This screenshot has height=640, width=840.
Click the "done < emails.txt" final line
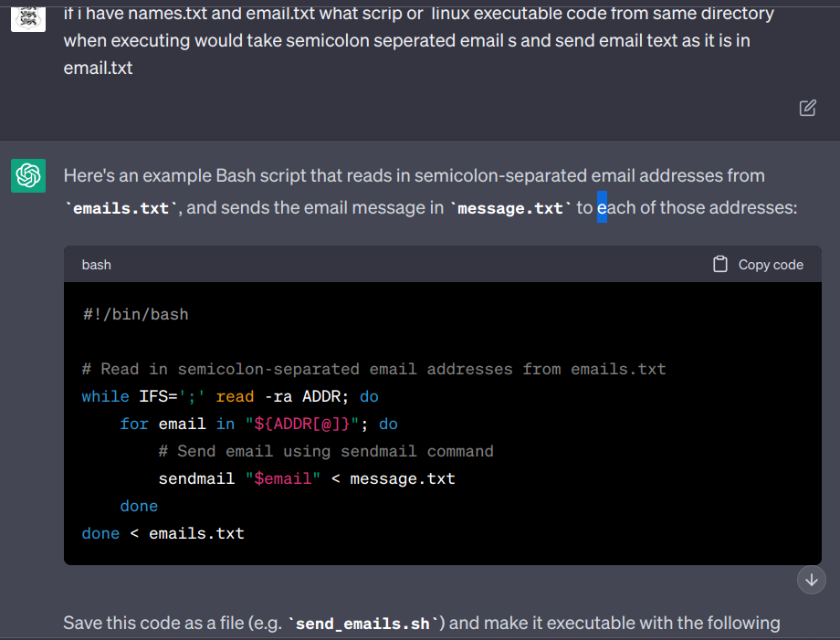163,533
